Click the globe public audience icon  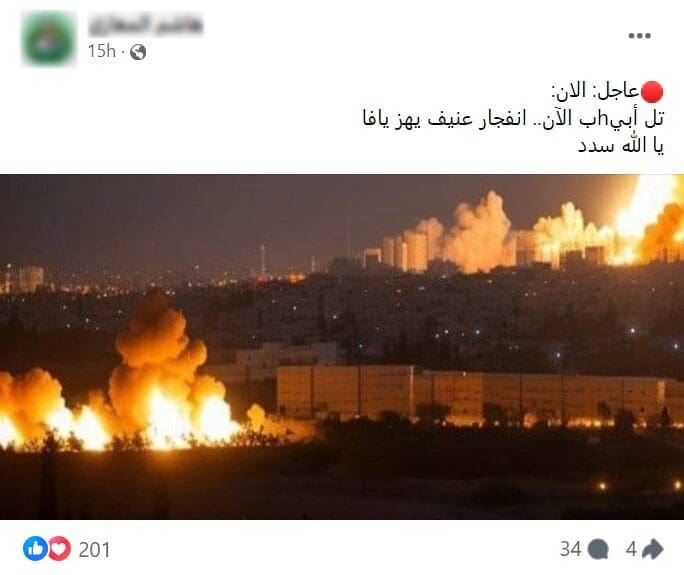coord(138,52)
